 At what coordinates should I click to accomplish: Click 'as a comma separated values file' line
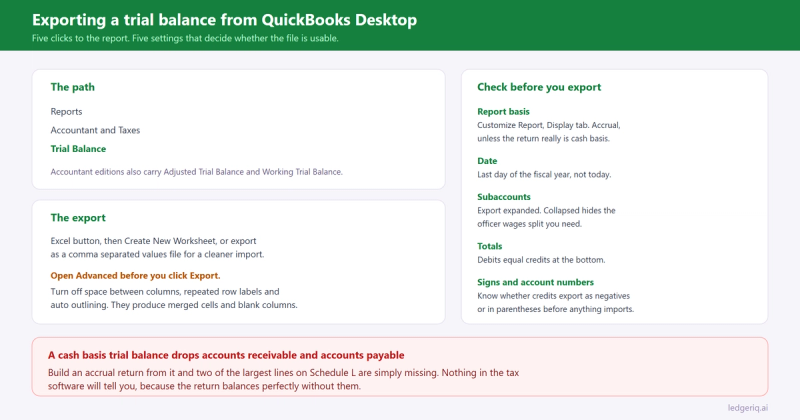pyautogui.click(x=157, y=254)
